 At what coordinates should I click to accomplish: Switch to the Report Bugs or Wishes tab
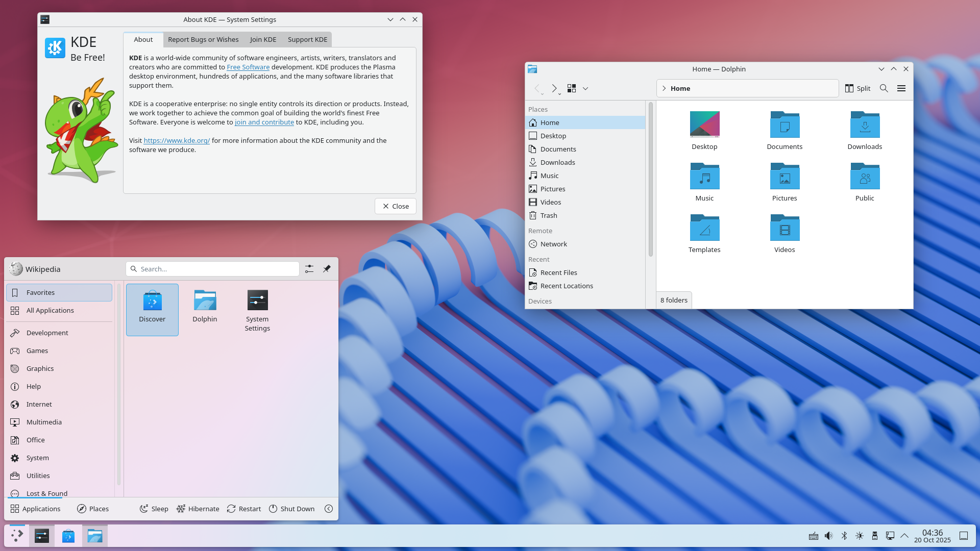coord(203,39)
